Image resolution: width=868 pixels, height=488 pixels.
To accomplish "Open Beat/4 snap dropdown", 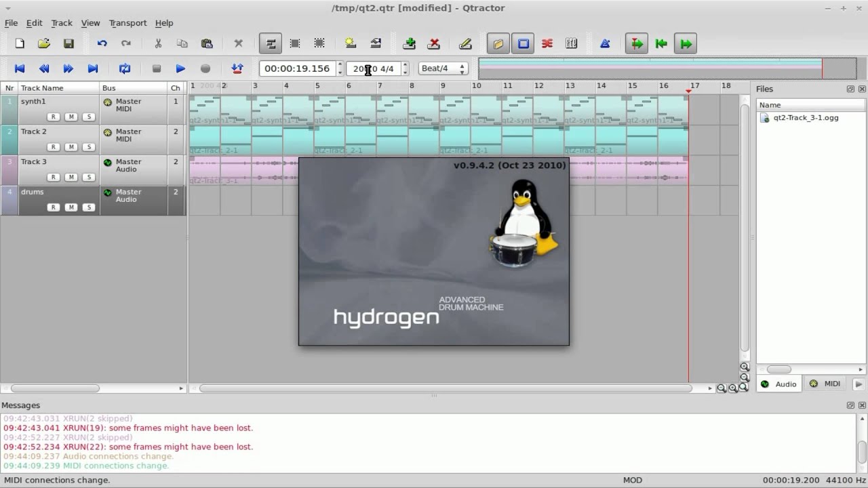I will tap(443, 68).
